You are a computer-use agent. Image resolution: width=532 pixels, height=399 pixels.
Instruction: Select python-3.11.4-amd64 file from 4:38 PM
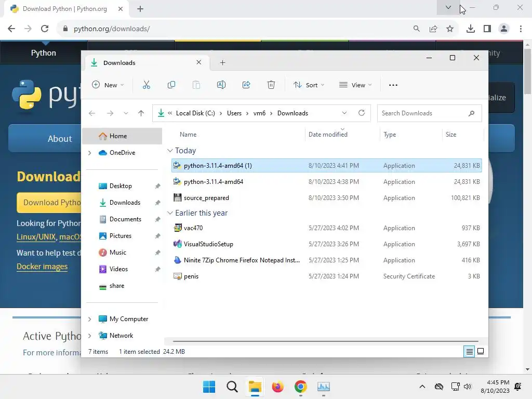point(326,182)
